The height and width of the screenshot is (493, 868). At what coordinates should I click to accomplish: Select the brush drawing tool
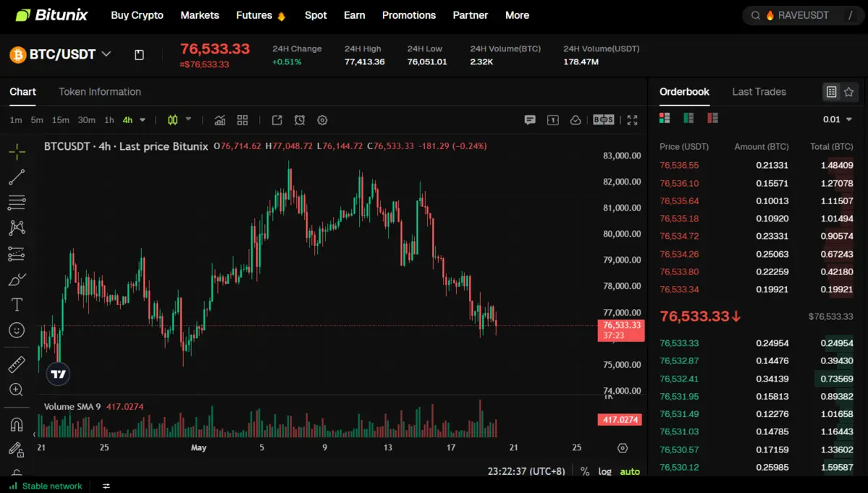coord(17,279)
